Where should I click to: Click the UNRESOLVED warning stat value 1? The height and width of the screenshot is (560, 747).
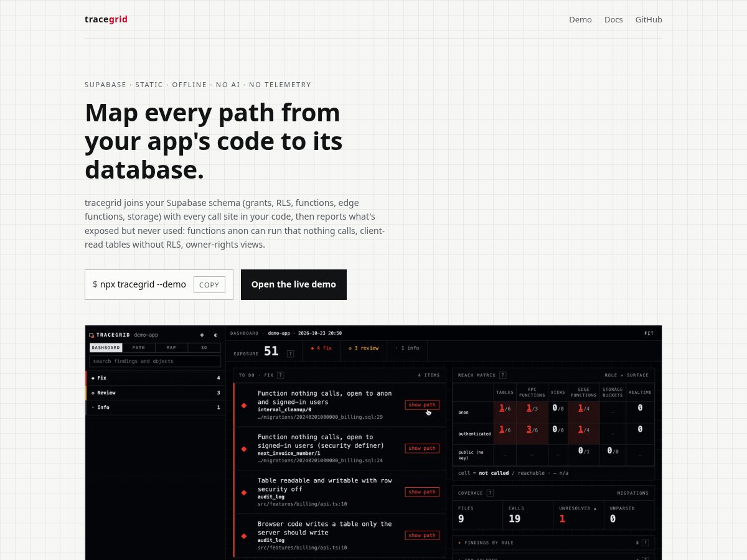pyautogui.click(x=562, y=518)
